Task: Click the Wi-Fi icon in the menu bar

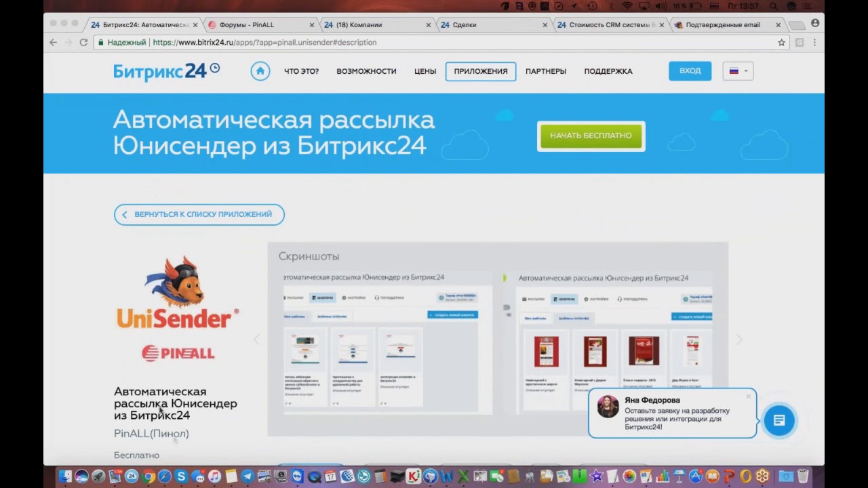Action: tap(627, 6)
